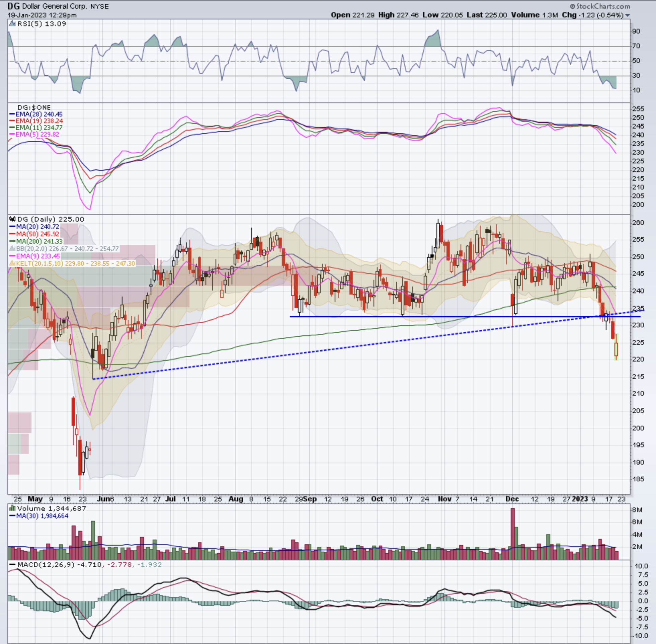Click the KELT(20,1.5,10) Keltner legend
Viewport: 656px width, 644px height.
point(72,263)
